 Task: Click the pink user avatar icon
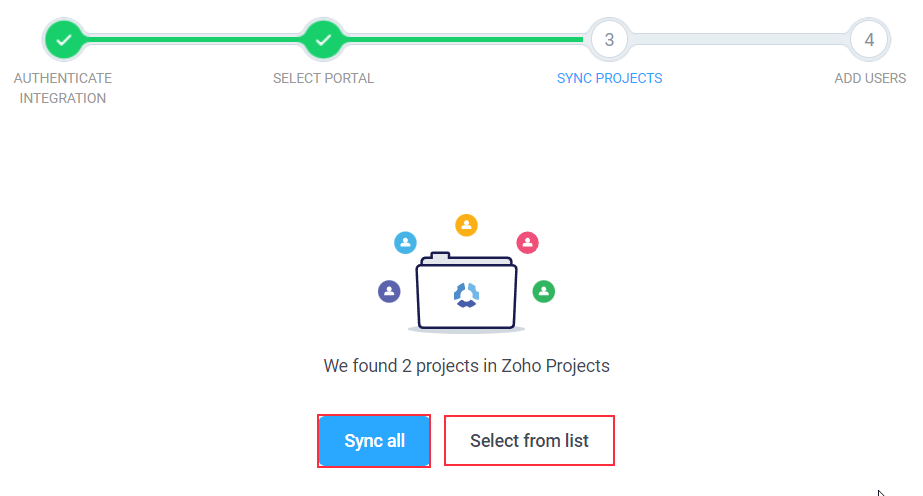527,242
